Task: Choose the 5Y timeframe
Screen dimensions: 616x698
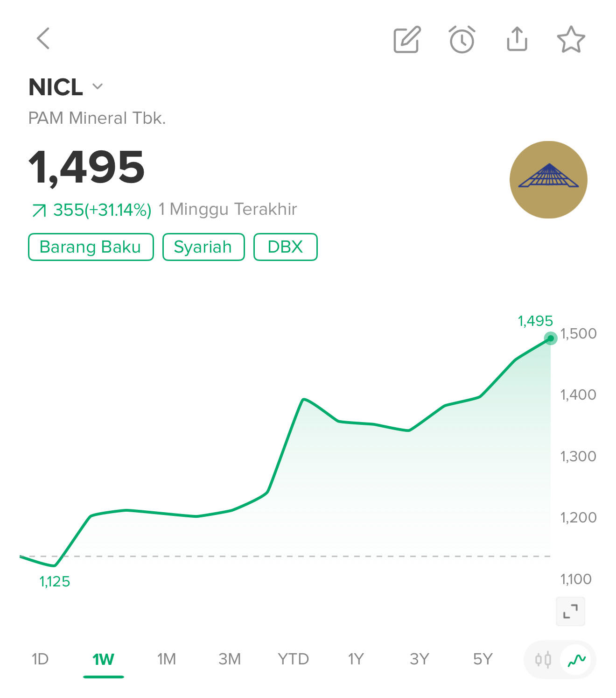Action: click(x=483, y=659)
